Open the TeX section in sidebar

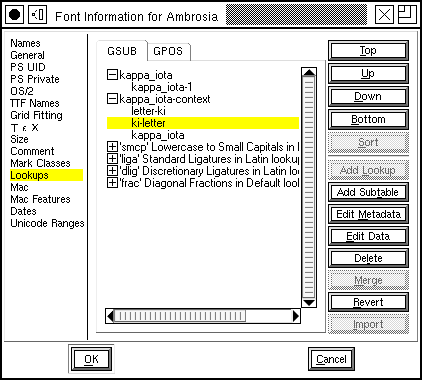25,127
